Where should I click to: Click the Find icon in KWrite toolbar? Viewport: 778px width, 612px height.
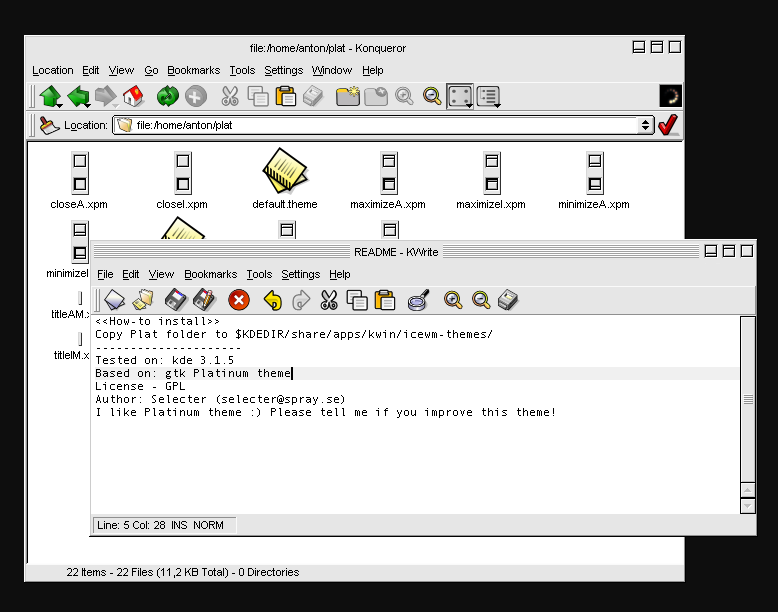[x=418, y=300]
